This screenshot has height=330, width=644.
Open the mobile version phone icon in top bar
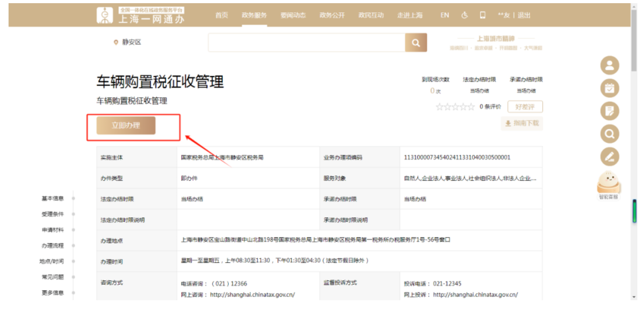tap(482, 15)
